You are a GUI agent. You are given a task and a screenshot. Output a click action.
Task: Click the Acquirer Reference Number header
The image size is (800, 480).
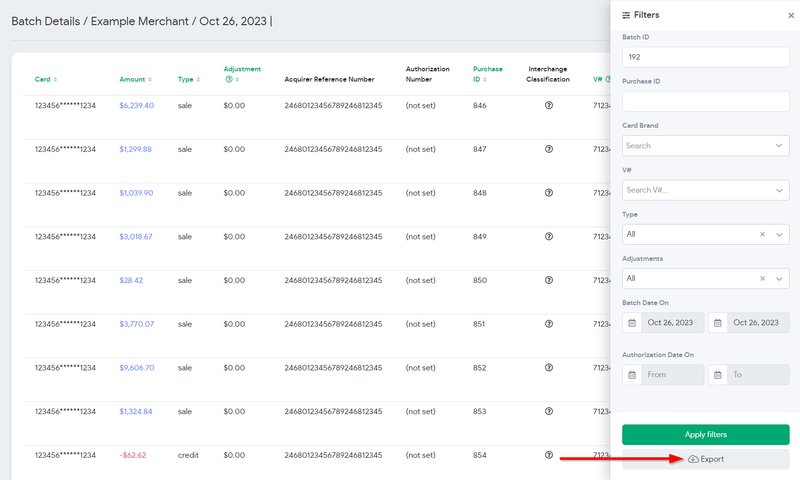pyautogui.click(x=329, y=80)
